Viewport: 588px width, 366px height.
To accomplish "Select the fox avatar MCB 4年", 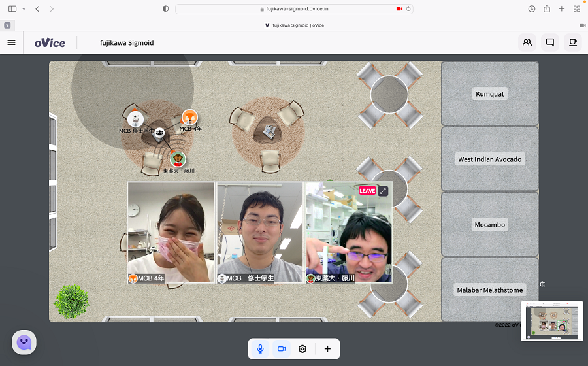I will tap(189, 118).
